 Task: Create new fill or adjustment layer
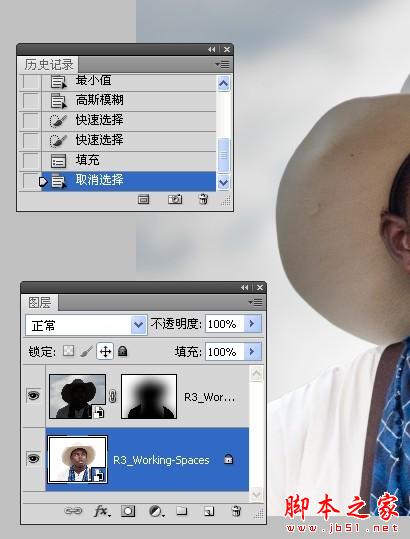coord(156,511)
